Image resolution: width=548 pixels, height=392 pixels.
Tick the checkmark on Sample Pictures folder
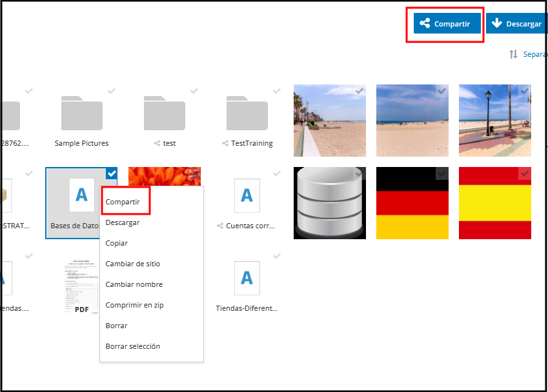112,91
